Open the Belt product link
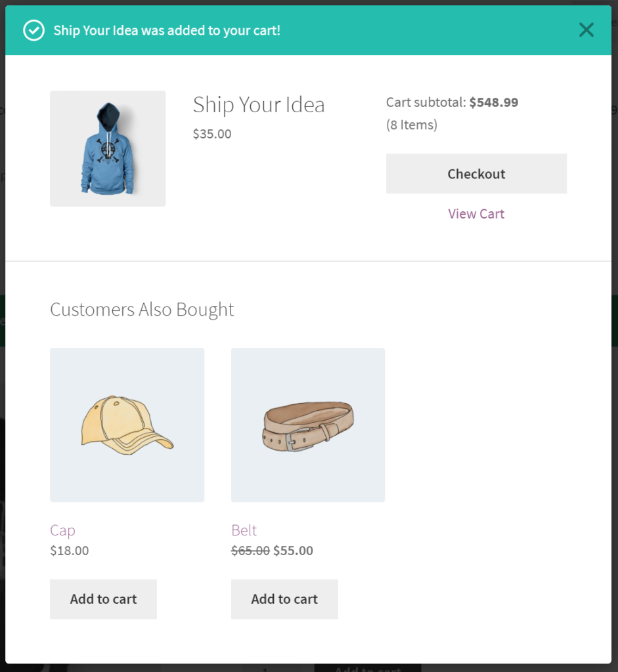 pos(243,530)
